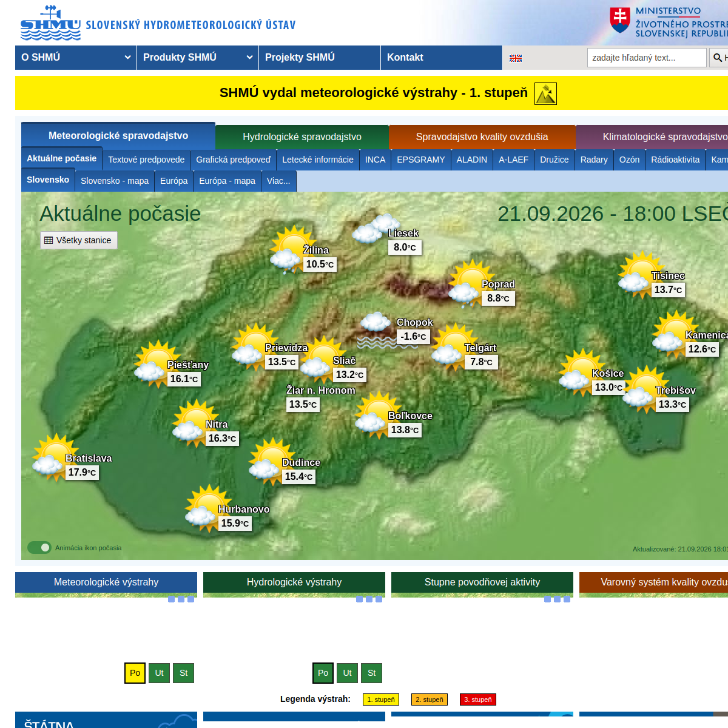The height and width of the screenshot is (728, 728).
Task: Click the Bratislava 17.9°C temperature label
Action: (82, 473)
